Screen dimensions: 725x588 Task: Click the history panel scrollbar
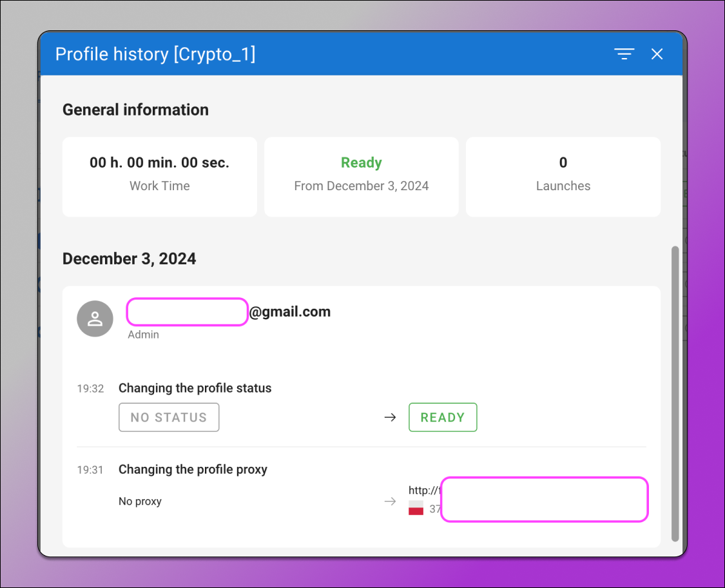(675, 393)
